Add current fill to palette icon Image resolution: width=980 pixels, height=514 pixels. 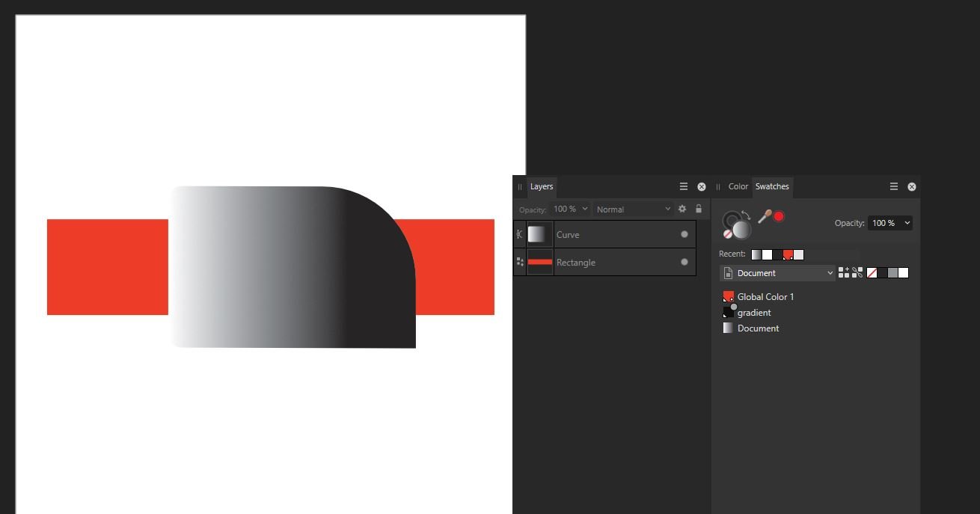click(844, 273)
